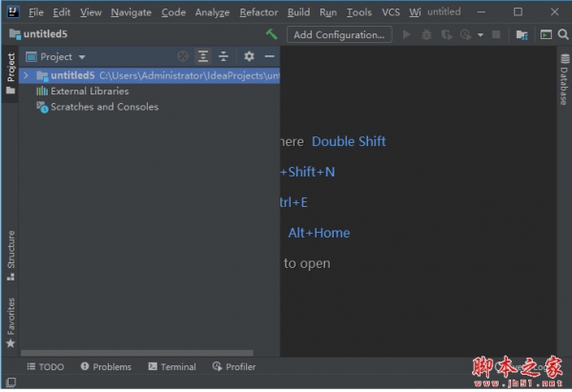Screen dimensions: 572x392
Task: Click Run with Coverage icon
Action: pyautogui.click(x=446, y=34)
